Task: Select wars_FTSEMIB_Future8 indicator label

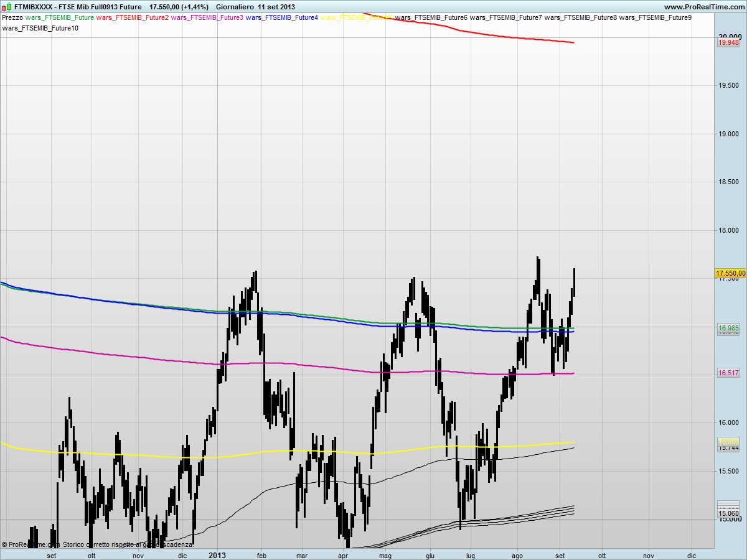Action: [x=581, y=17]
